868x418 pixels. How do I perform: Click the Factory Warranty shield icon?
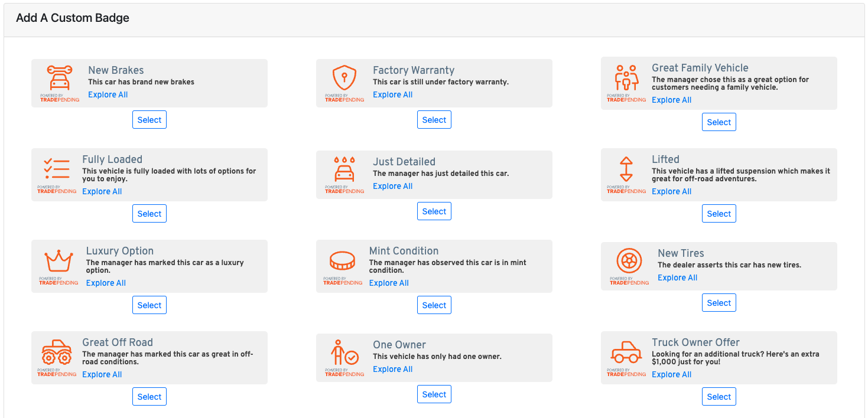click(344, 79)
